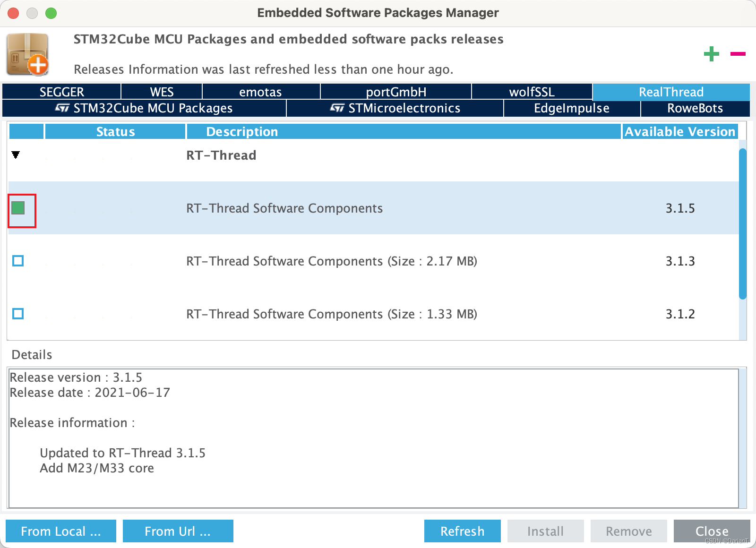The height and width of the screenshot is (548, 756).
Task: Click the Remove button
Action: tap(628, 531)
